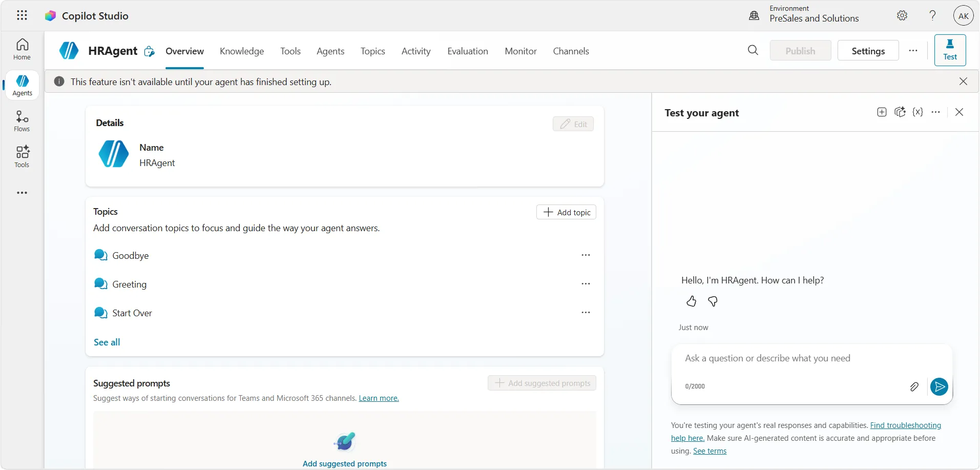Image resolution: width=980 pixels, height=470 pixels.
Task: Click the HRAgent title in the header
Action: pyautogui.click(x=113, y=51)
